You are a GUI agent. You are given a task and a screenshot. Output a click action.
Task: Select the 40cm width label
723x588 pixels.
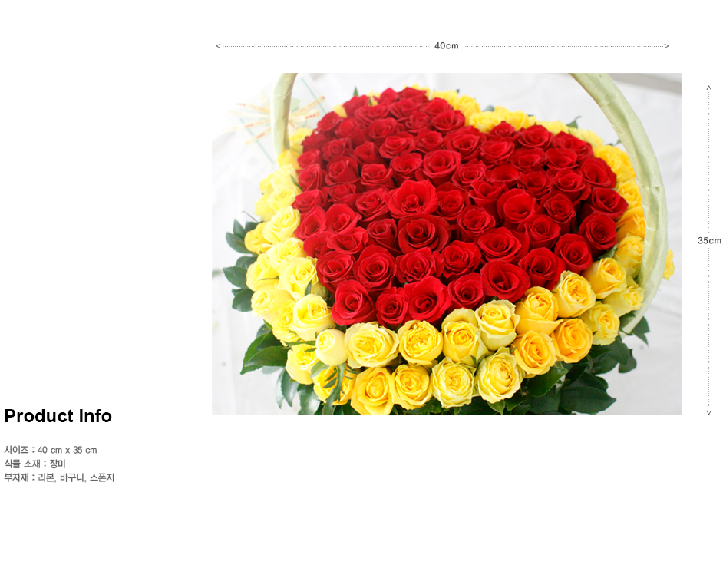446,46
